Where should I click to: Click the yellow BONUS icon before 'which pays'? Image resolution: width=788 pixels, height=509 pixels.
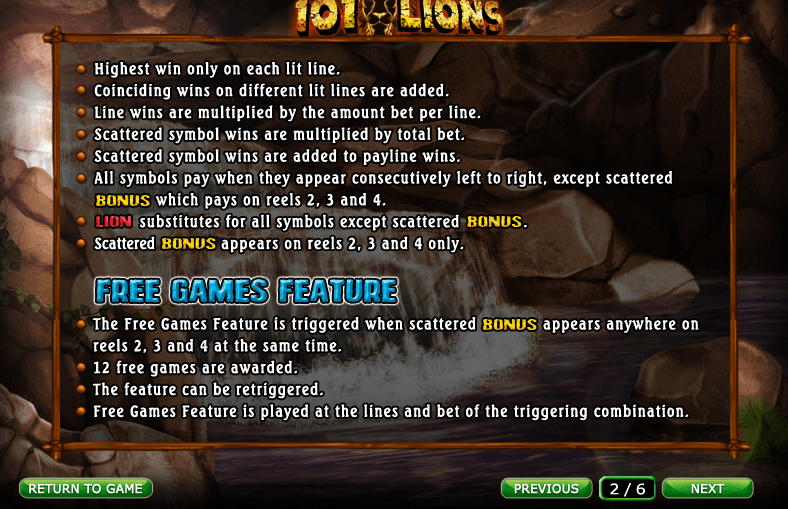pos(123,200)
